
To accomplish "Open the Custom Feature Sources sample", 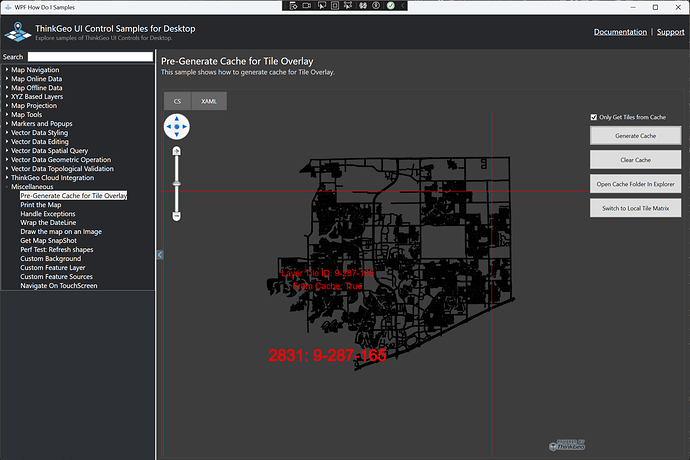I will tap(56, 277).
